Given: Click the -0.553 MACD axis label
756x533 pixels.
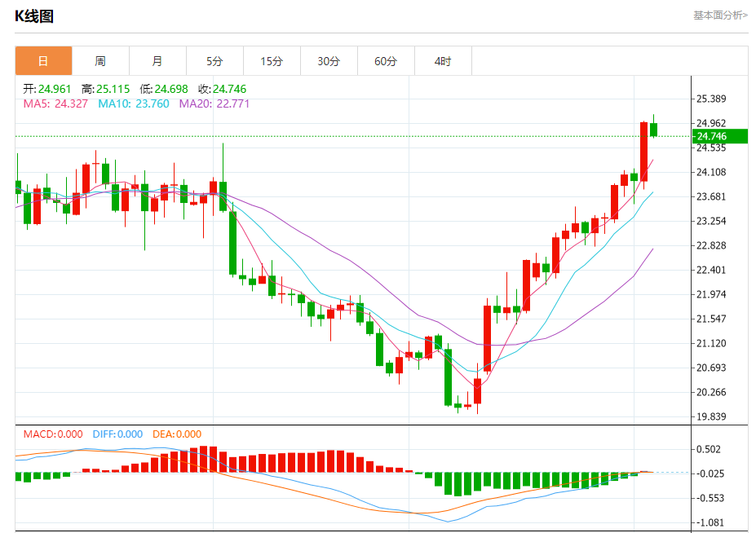Looking at the screenshot, I should 710,498.
